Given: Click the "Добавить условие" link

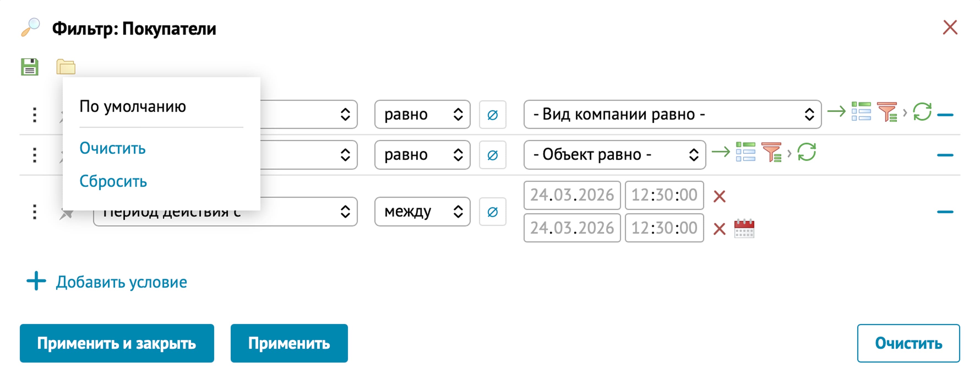Looking at the screenshot, I should (121, 282).
